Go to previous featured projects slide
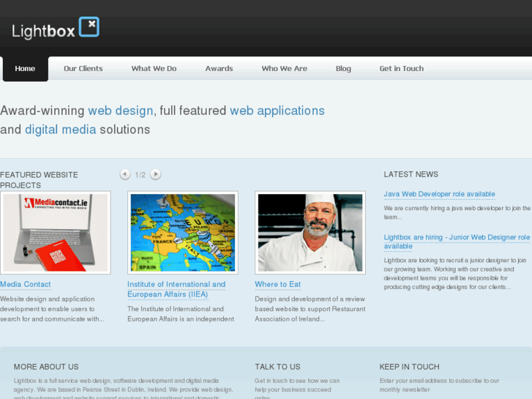The width and height of the screenshot is (532, 399). [x=125, y=174]
